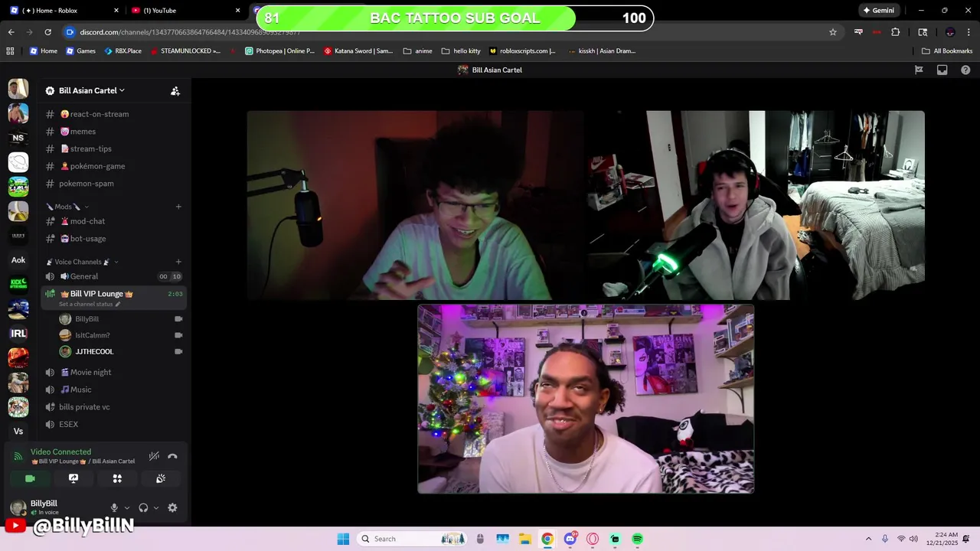Deafen with the headphones icon

click(x=143, y=507)
